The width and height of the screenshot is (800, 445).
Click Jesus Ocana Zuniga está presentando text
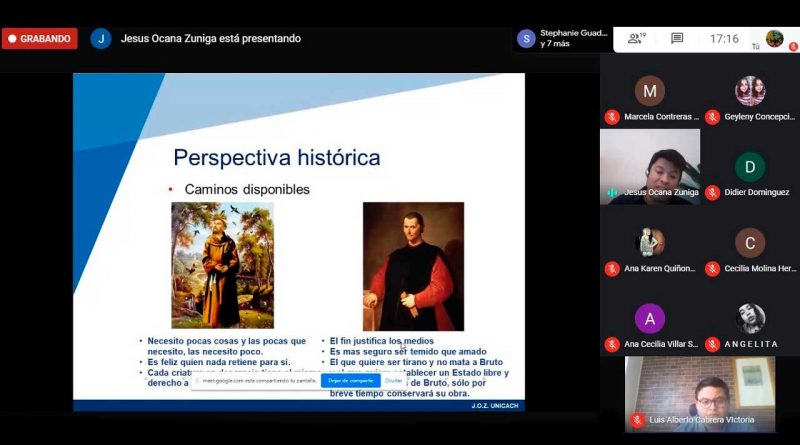tap(211, 39)
